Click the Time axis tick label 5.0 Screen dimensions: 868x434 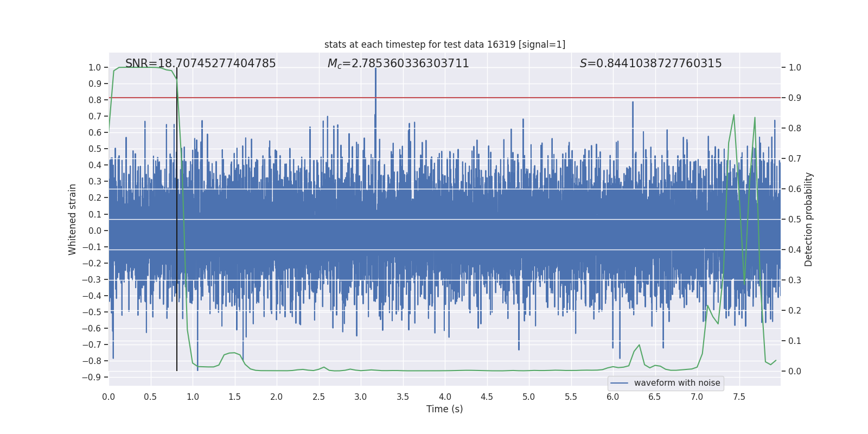(529, 397)
